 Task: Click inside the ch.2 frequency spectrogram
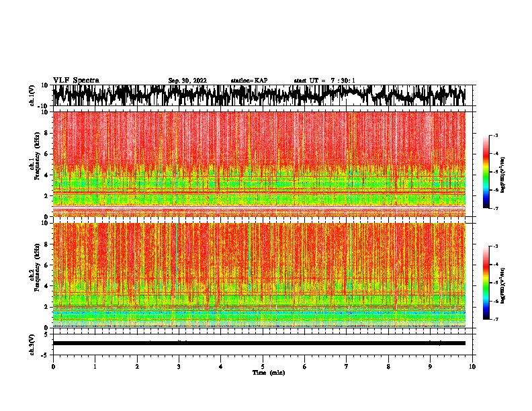(x=259, y=275)
